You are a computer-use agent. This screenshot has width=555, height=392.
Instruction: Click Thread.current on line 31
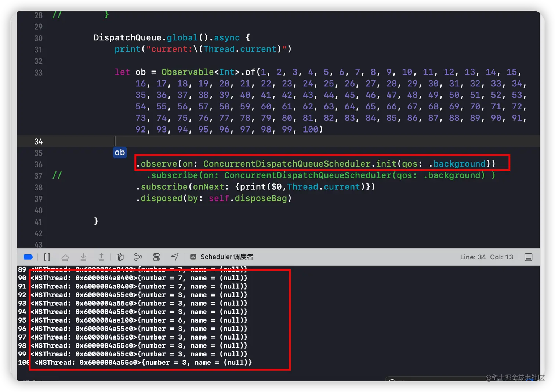click(x=240, y=49)
